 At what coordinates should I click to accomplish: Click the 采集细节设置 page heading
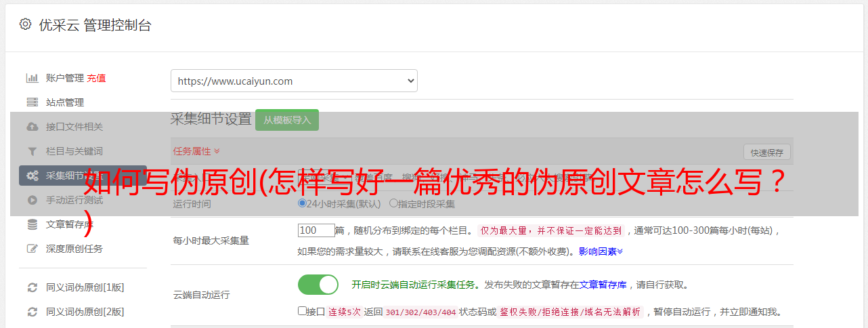(x=211, y=119)
